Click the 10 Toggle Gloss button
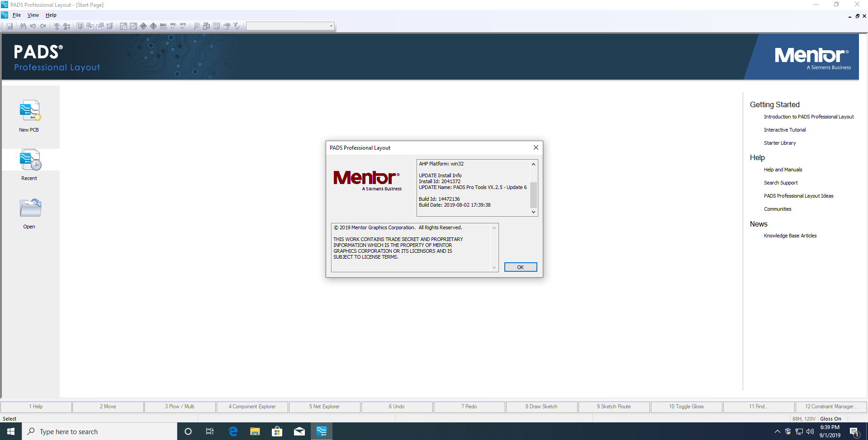Image resolution: width=868 pixels, height=440 pixels. point(687,407)
